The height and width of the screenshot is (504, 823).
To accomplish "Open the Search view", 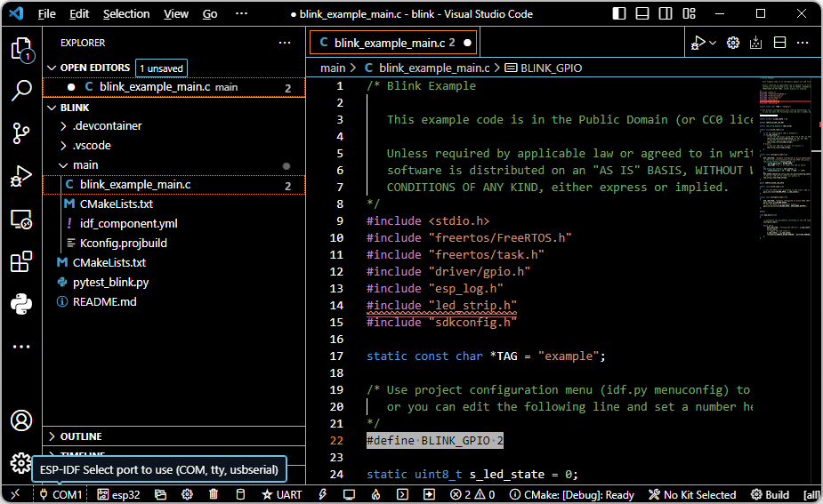I will (x=21, y=90).
